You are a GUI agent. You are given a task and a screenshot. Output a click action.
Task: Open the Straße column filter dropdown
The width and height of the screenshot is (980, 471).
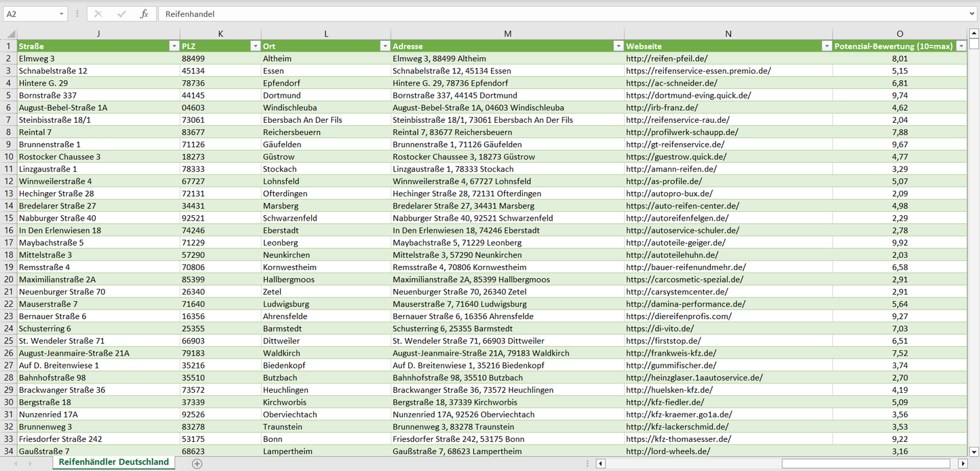tap(174, 46)
